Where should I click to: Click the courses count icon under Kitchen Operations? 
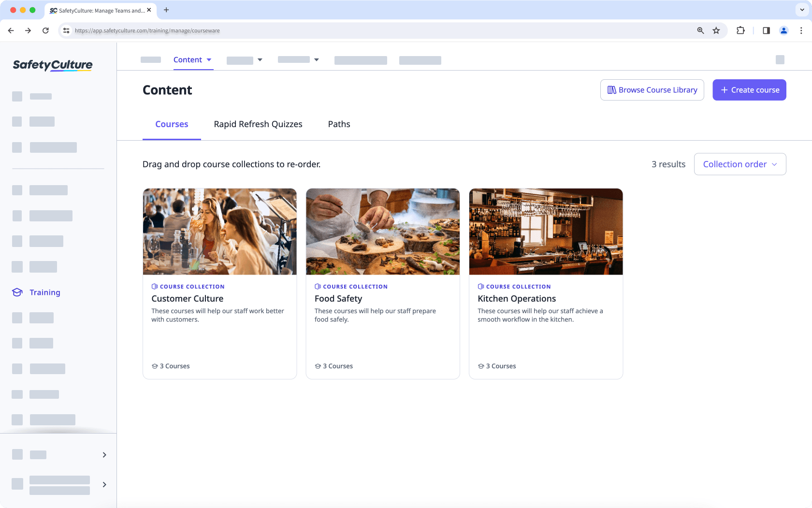tap(480, 366)
